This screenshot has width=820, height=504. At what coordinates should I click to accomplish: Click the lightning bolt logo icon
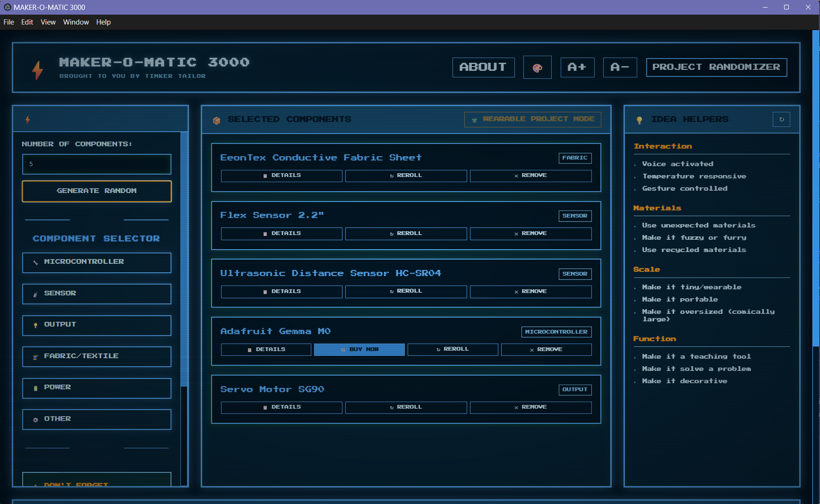pos(38,70)
